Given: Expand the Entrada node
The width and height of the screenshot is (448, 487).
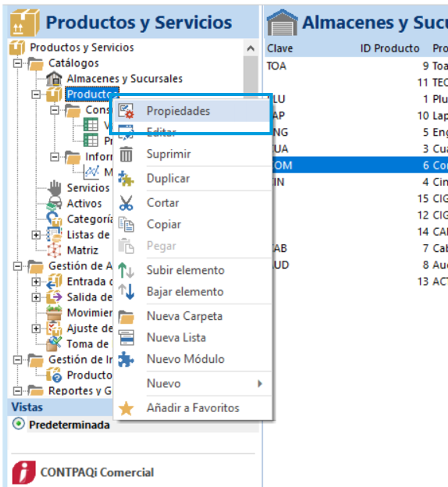Looking at the screenshot, I should point(36,282).
